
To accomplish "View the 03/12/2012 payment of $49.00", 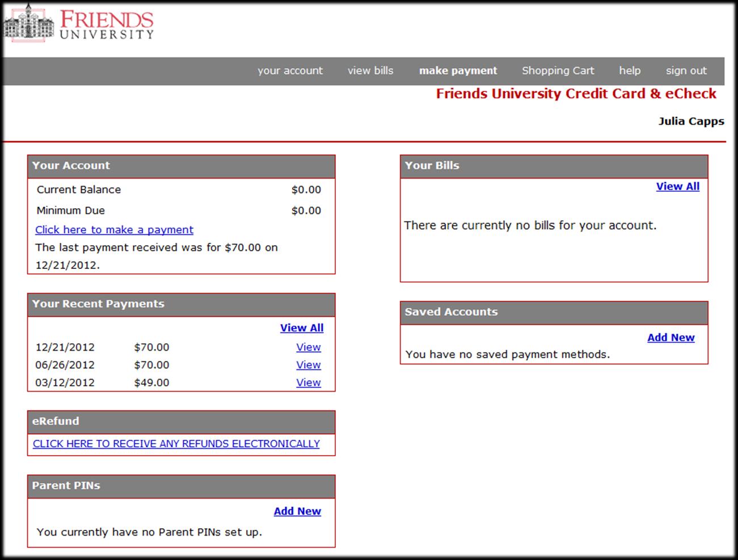I will click(x=309, y=382).
